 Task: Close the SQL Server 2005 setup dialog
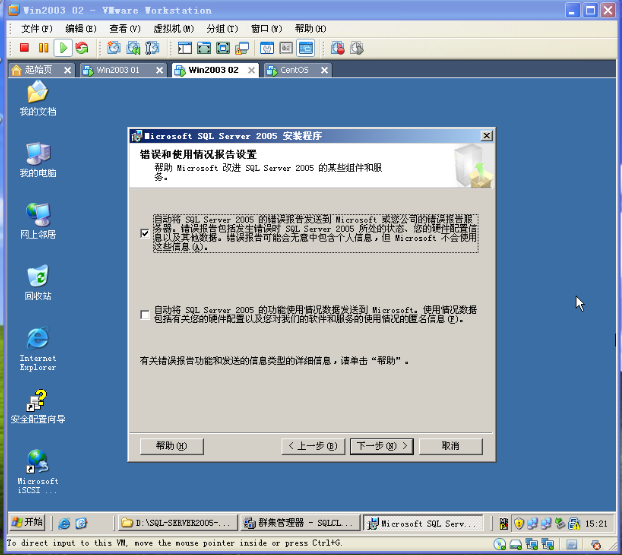[487, 136]
